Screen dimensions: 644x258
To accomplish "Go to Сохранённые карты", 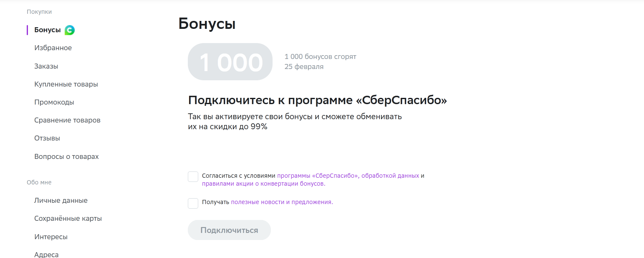I will pyautogui.click(x=68, y=218).
